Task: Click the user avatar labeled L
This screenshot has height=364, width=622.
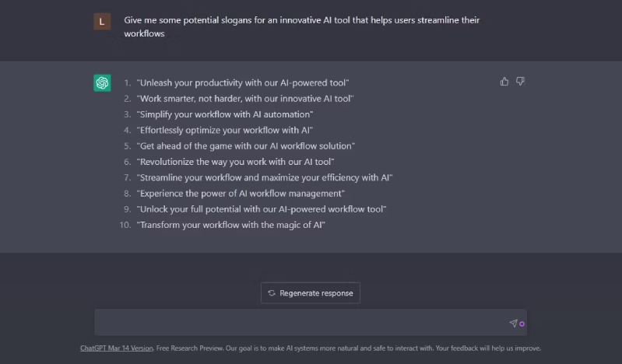Action: tap(102, 22)
